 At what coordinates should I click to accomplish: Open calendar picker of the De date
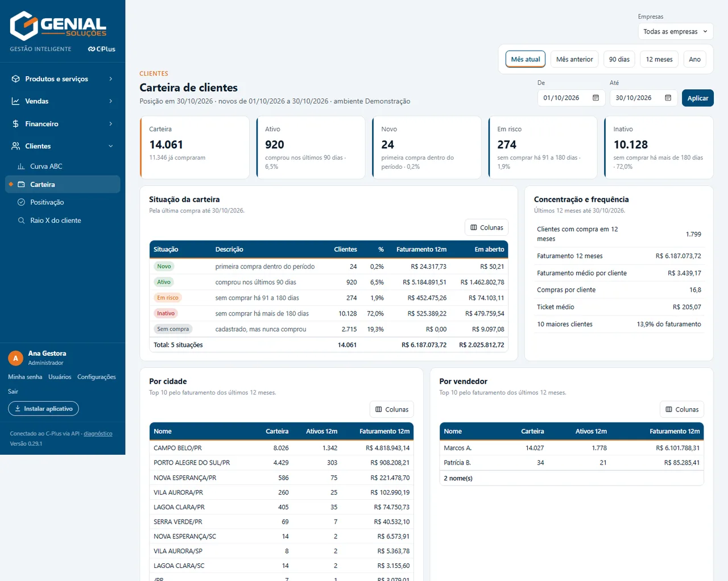coord(595,98)
